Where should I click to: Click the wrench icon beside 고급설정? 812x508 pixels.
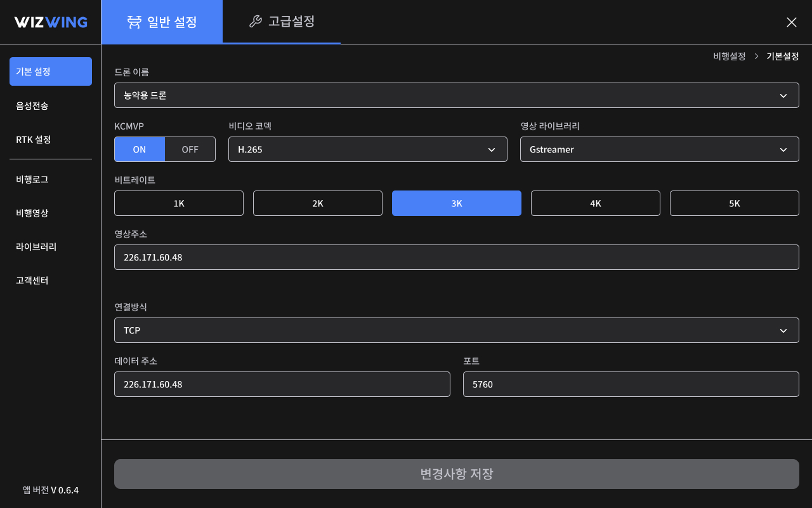(x=256, y=22)
